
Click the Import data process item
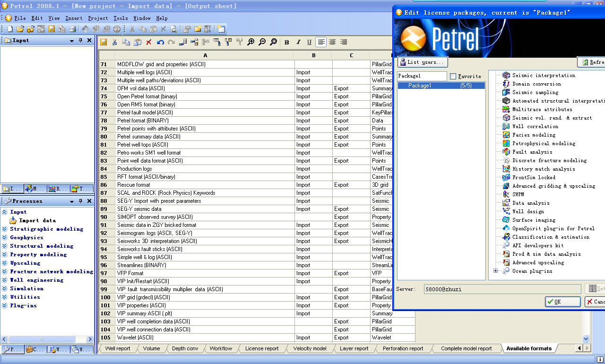coord(37,220)
